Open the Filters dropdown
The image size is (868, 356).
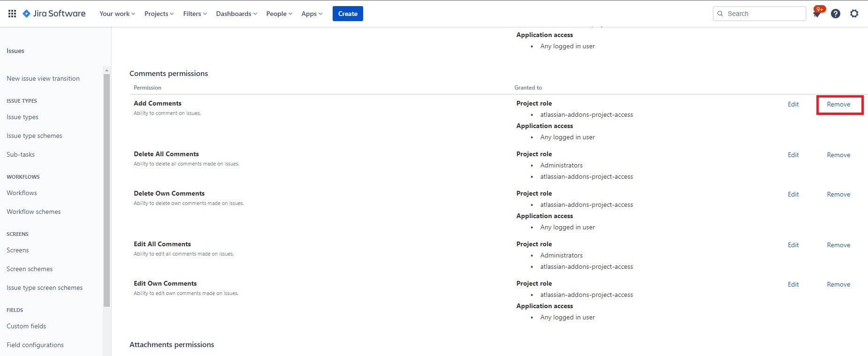pos(195,14)
